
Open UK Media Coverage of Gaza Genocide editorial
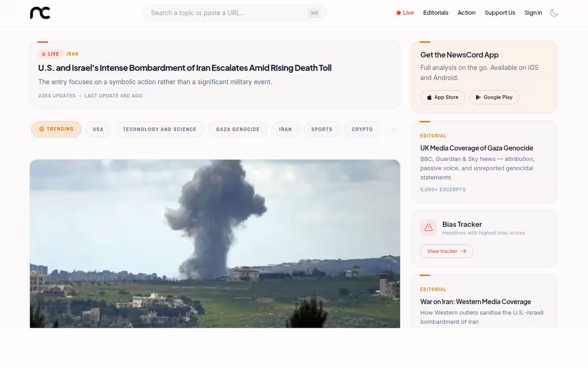coord(477,148)
